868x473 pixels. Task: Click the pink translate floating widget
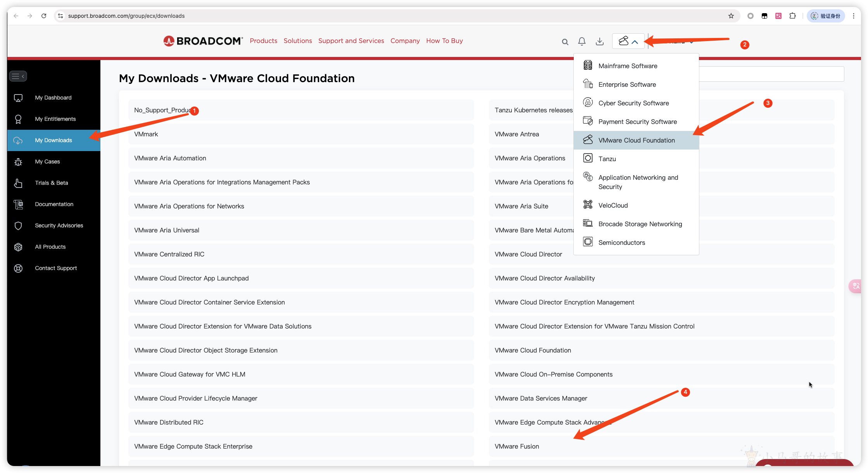coord(856,286)
